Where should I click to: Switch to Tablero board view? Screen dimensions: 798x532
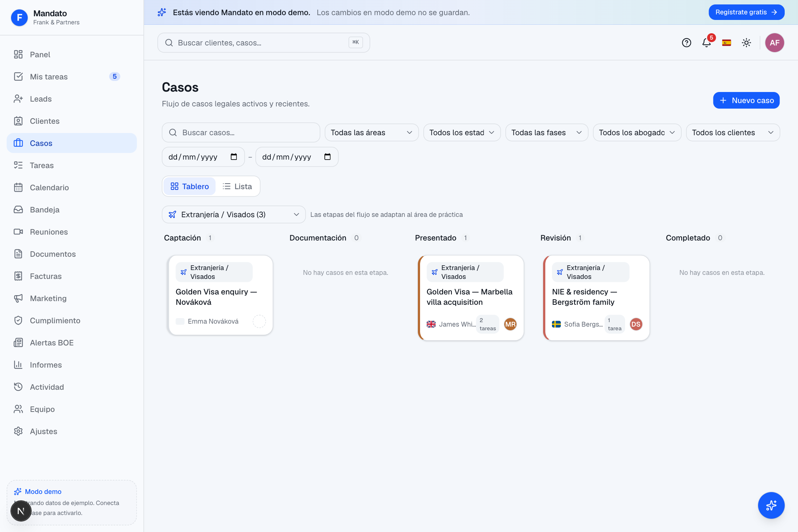(x=190, y=186)
